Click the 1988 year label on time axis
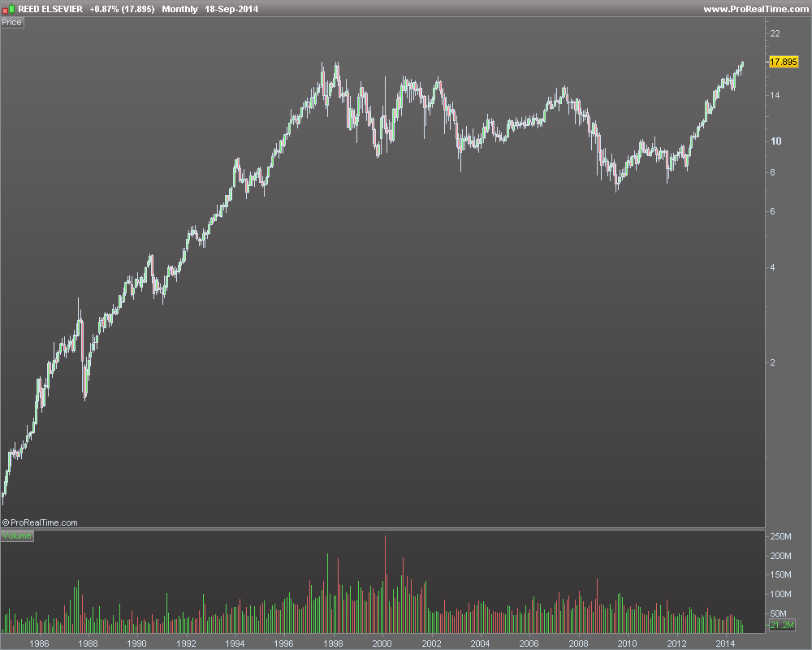 pos(88,643)
